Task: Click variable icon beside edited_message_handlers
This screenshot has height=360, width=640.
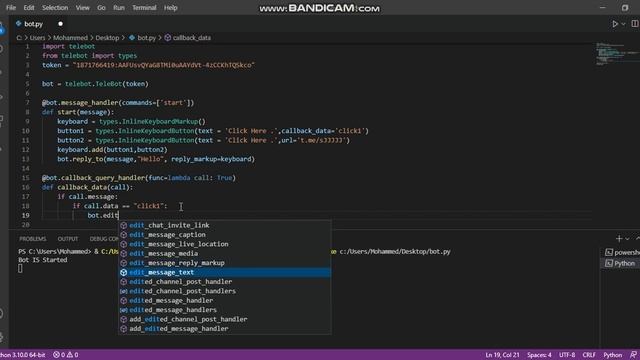Action: click(x=124, y=310)
